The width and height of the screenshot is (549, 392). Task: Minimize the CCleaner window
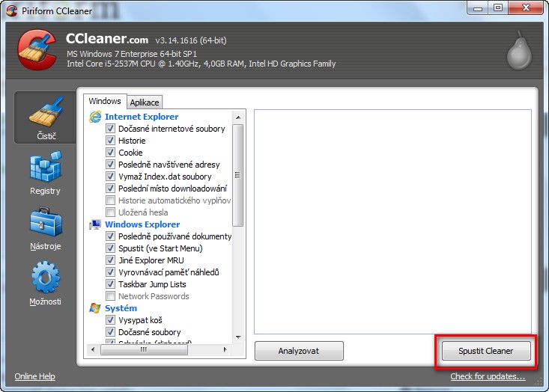[x=478, y=8]
